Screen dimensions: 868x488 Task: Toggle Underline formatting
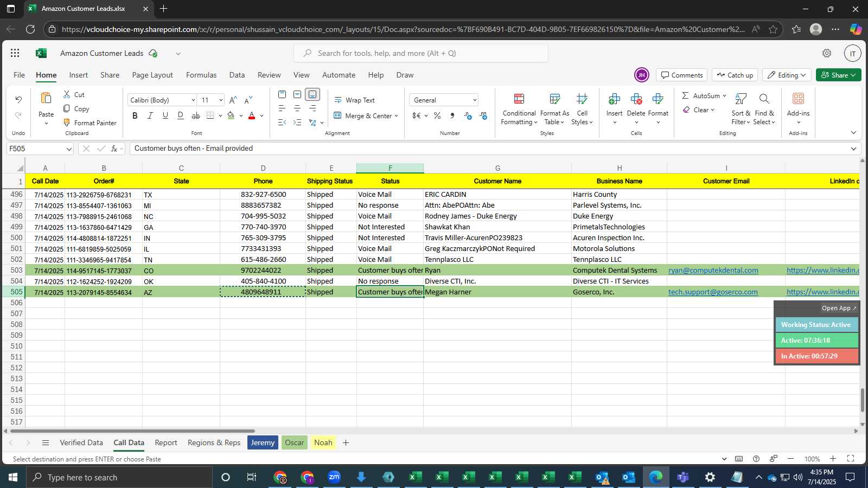[165, 115]
